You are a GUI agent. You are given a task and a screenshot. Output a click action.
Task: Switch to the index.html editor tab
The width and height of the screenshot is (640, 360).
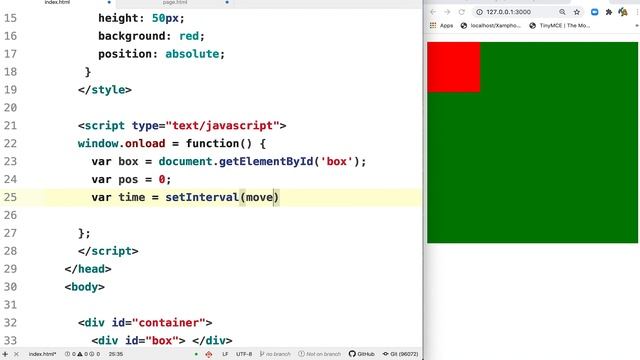click(x=57, y=2)
